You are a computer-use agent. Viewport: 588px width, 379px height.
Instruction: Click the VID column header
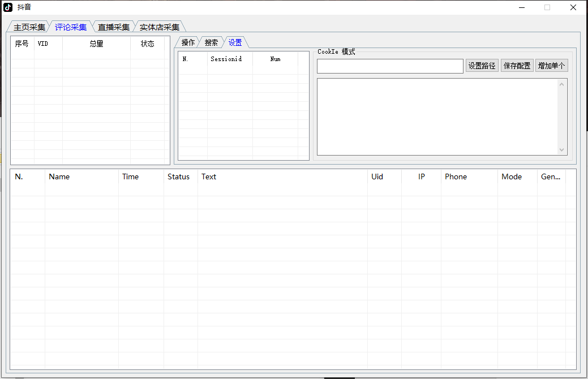point(43,44)
